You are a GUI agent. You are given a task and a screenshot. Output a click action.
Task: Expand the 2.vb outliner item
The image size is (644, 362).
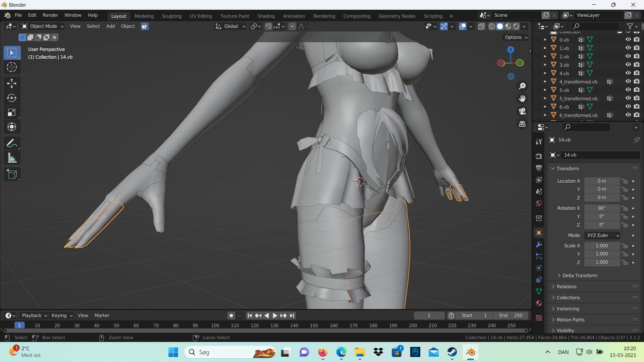point(545,56)
